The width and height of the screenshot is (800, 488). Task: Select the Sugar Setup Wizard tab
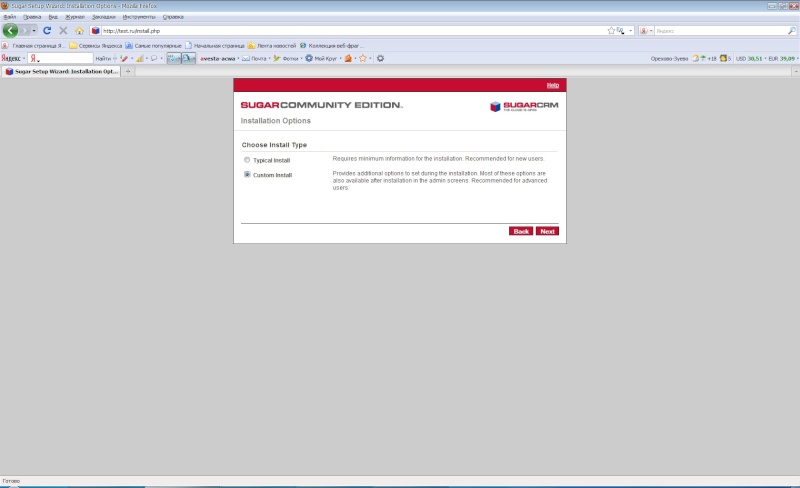pyautogui.click(x=61, y=71)
